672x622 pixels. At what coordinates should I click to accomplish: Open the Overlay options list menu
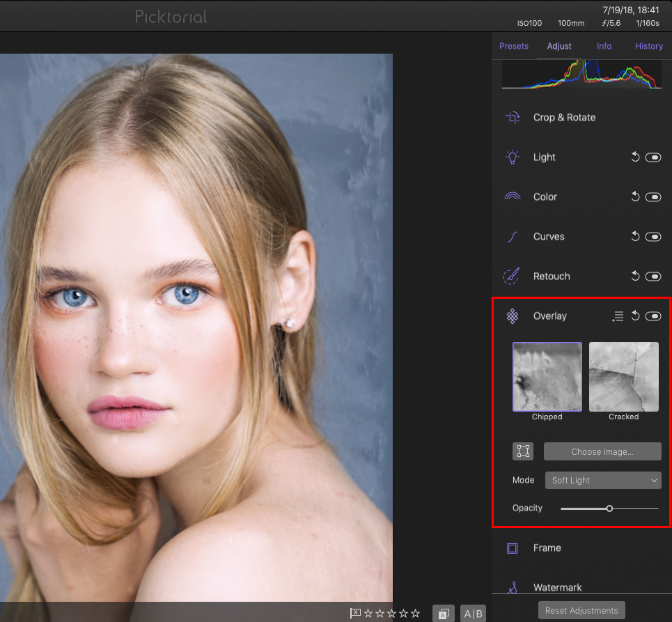pos(617,316)
